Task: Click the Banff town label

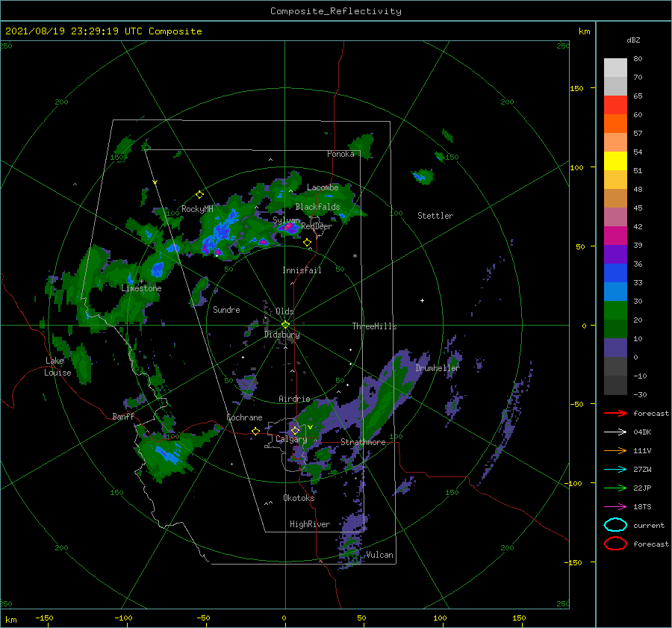Action: click(123, 416)
